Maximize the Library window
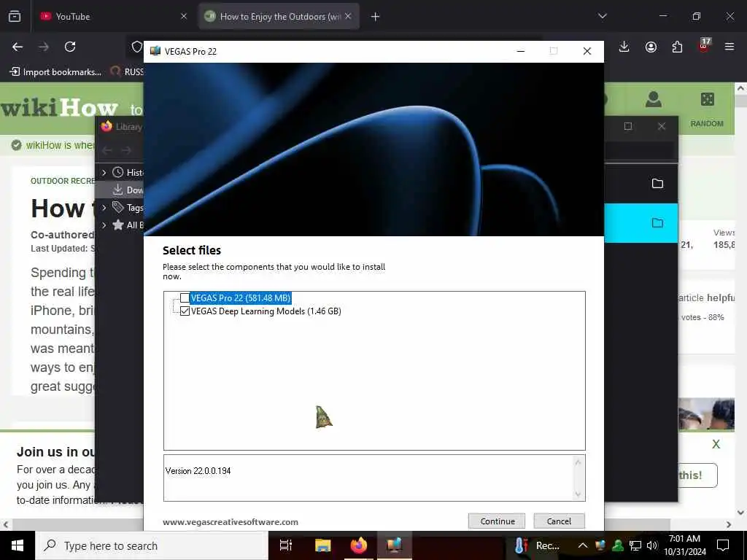747x560 pixels. [628, 126]
